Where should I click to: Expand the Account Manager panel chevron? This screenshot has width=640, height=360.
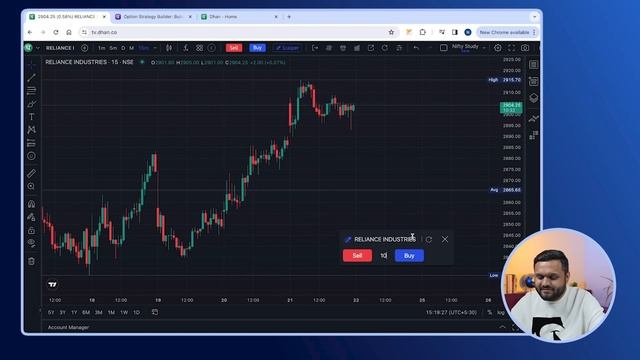tap(502, 327)
